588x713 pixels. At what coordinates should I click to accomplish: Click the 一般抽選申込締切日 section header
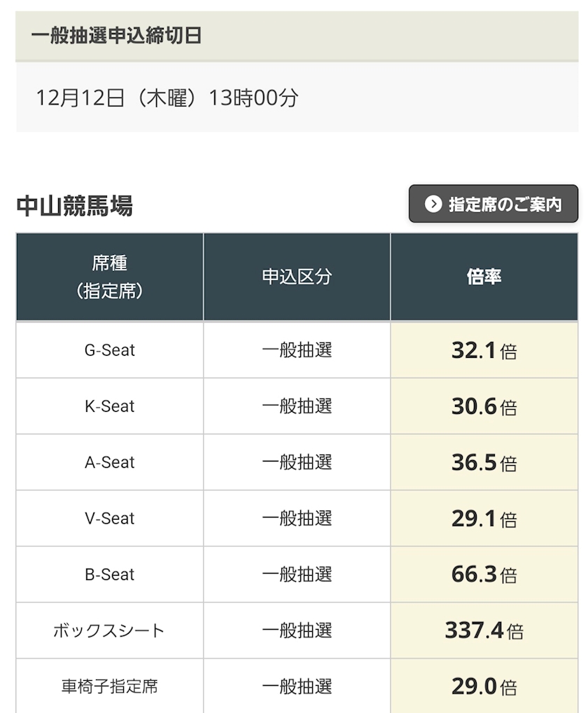click(117, 36)
